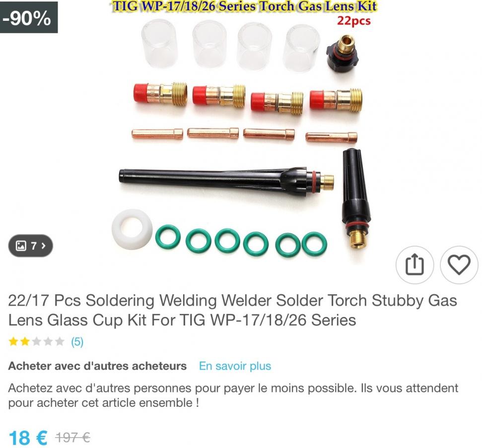Tap the share icon button
The height and width of the screenshot is (448, 482).
point(414,264)
